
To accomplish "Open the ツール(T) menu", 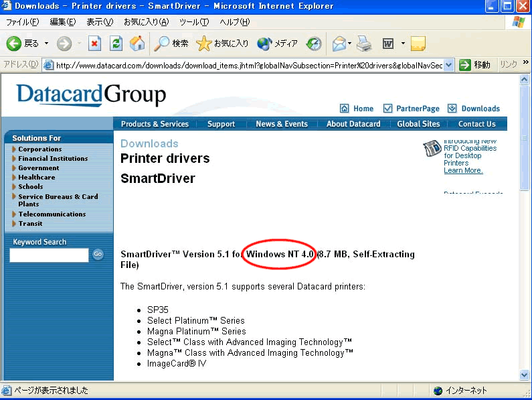I will [x=194, y=22].
